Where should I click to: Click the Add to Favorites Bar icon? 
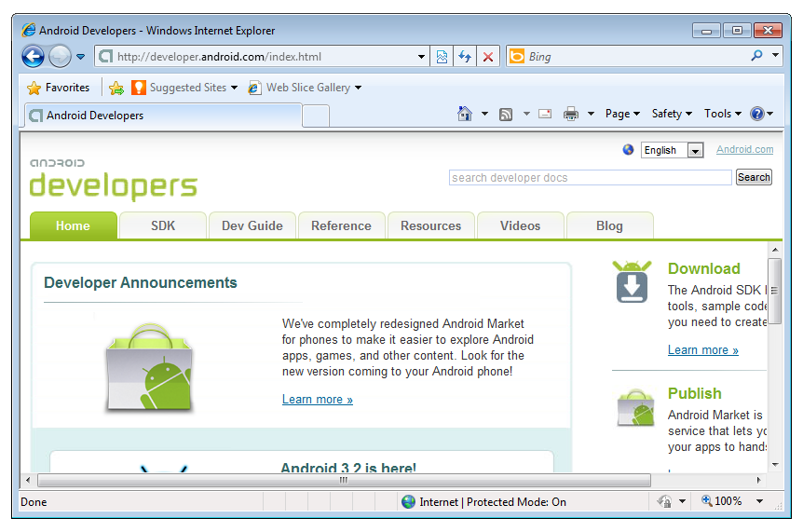(x=116, y=89)
